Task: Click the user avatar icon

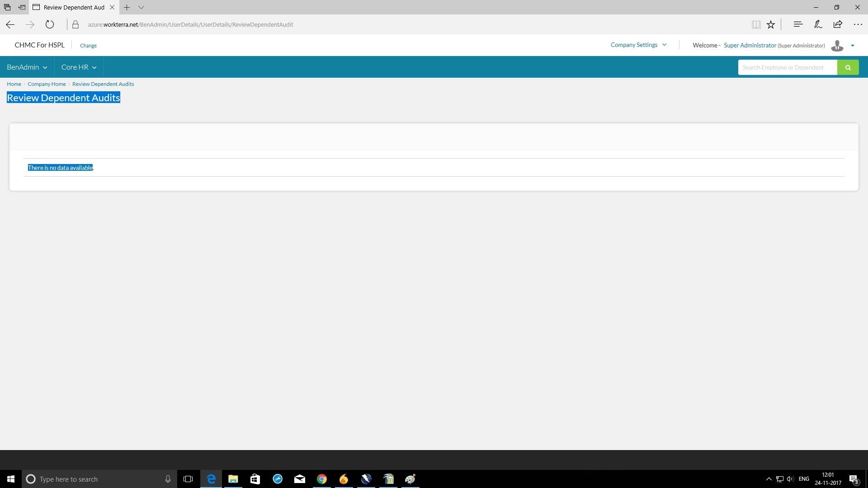Action: pos(837,45)
